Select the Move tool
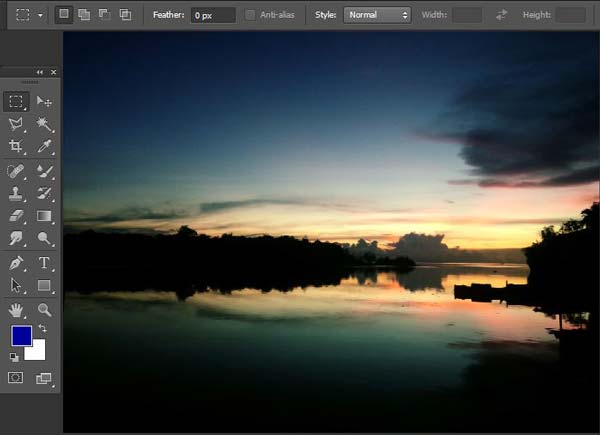600x435 pixels. point(44,101)
